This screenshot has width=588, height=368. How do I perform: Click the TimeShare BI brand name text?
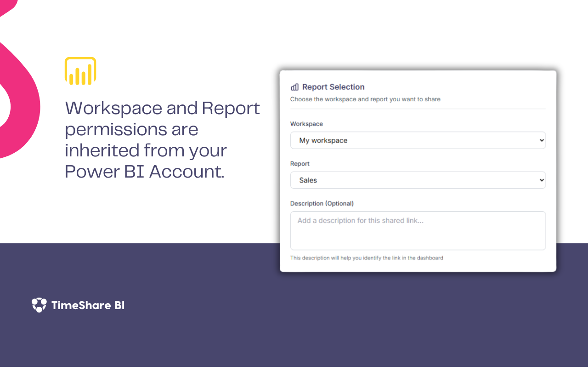[x=88, y=305]
